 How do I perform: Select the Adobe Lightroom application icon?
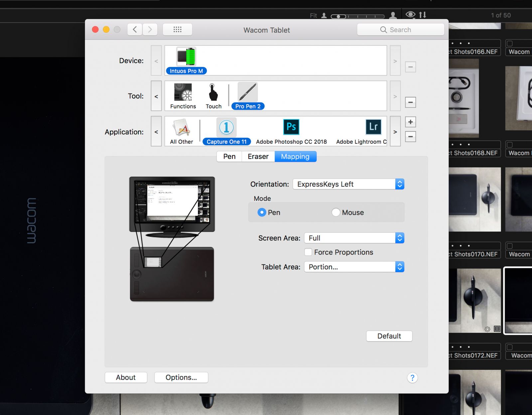click(373, 127)
